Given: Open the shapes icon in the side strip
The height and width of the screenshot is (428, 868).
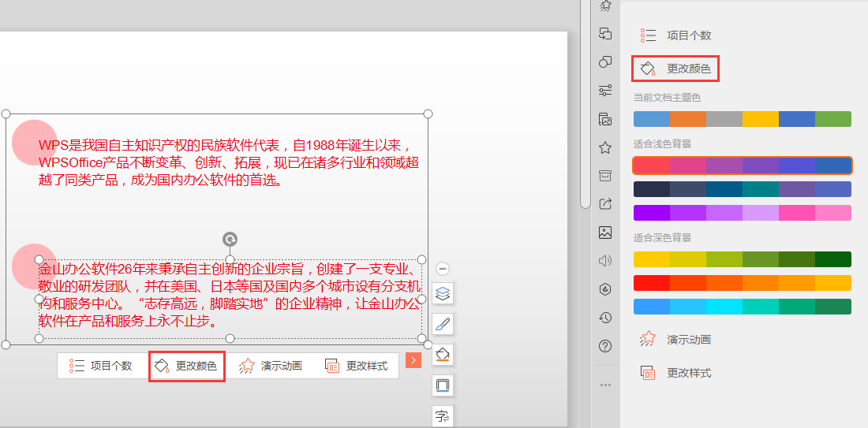Looking at the screenshot, I should tap(605, 61).
